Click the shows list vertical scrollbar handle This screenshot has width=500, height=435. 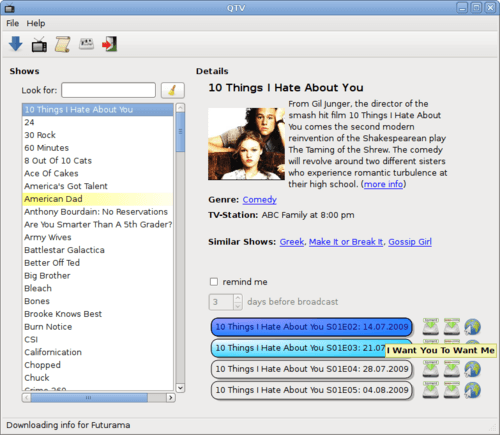click(x=180, y=132)
